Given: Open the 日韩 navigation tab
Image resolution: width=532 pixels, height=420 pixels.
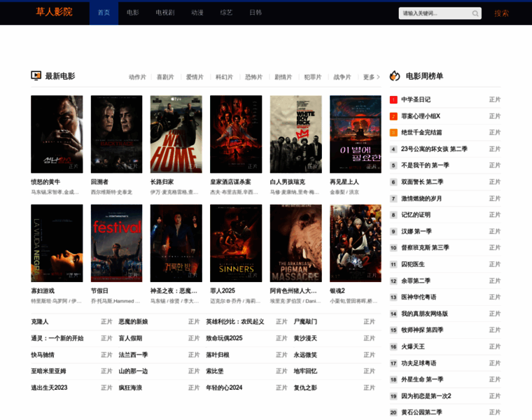Looking at the screenshot, I should (x=255, y=13).
